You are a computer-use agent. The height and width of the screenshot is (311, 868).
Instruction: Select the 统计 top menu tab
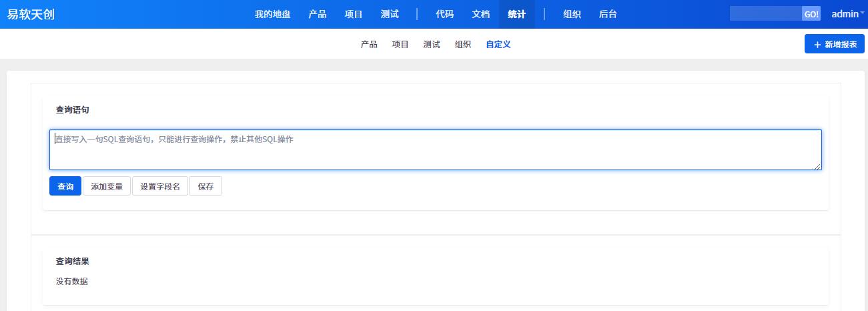coord(516,14)
